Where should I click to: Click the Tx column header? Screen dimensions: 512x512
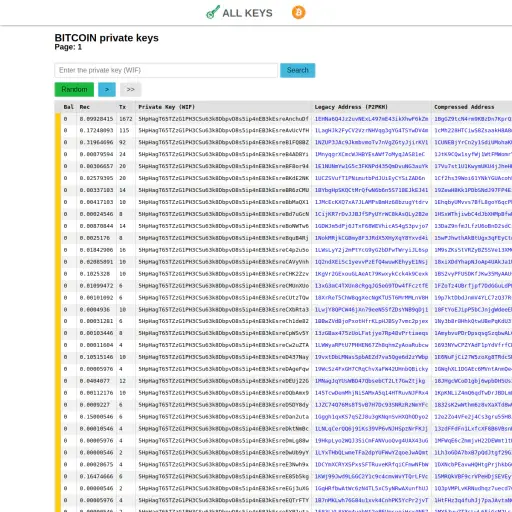[123, 107]
